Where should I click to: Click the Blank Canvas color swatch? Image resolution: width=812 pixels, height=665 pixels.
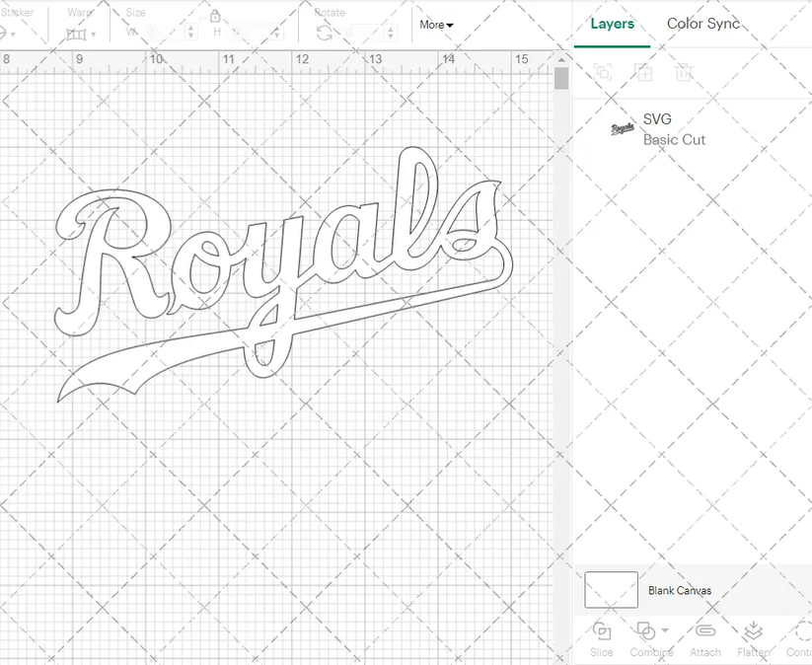coord(610,589)
